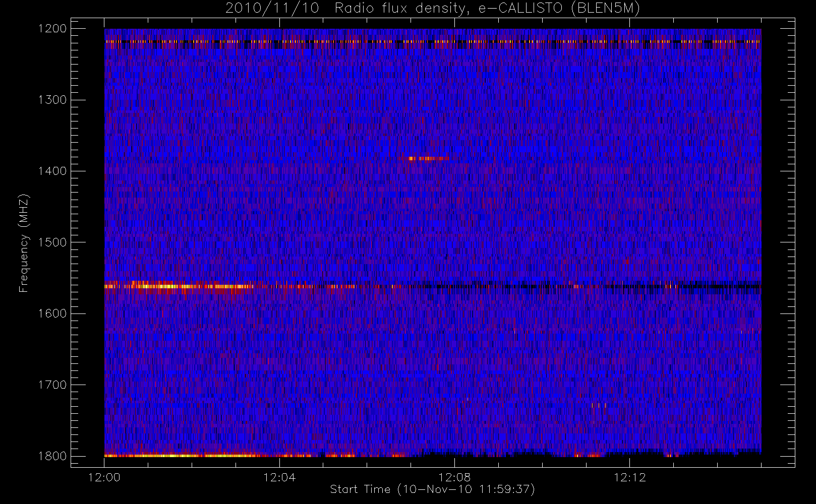Click the 12:12 time tick label
The height and width of the screenshot is (504, 816).
(629, 477)
